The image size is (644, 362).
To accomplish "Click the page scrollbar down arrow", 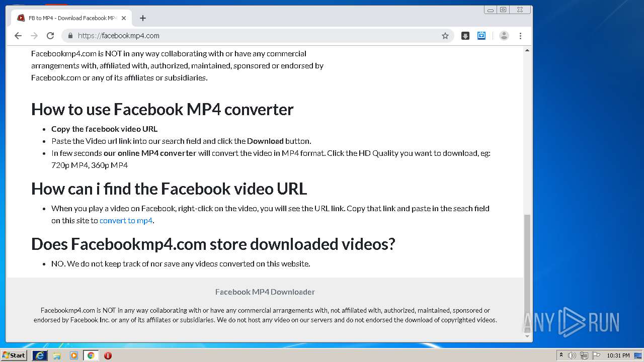I will [x=527, y=336].
